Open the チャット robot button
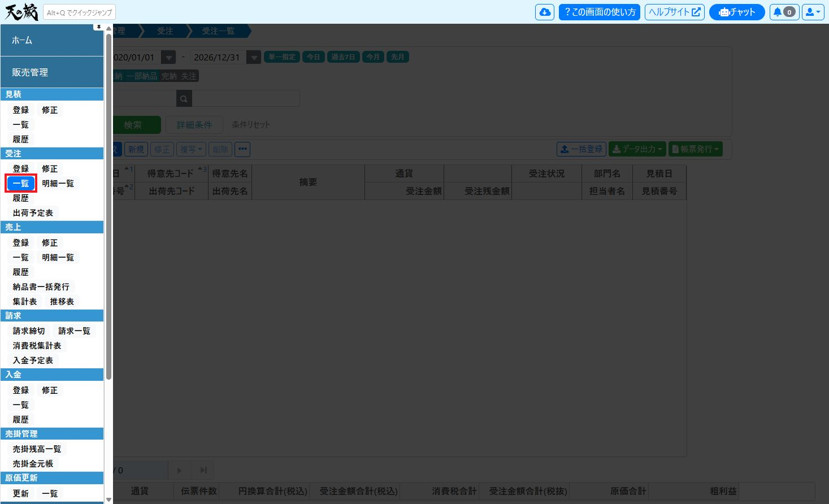 click(737, 12)
